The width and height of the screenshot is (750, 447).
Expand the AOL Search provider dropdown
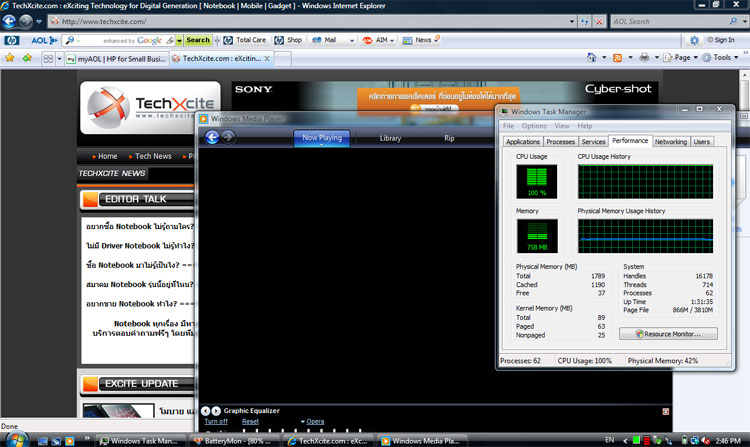(x=745, y=22)
